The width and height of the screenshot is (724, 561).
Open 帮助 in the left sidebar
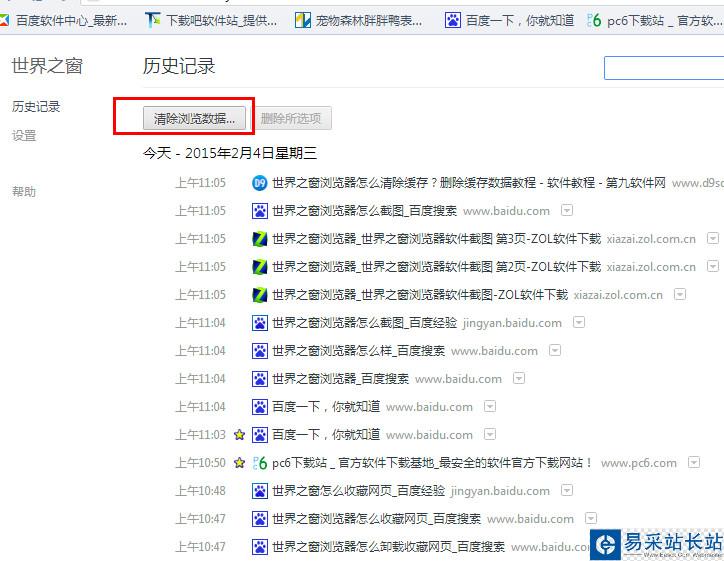pyautogui.click(x=24, y=192)
